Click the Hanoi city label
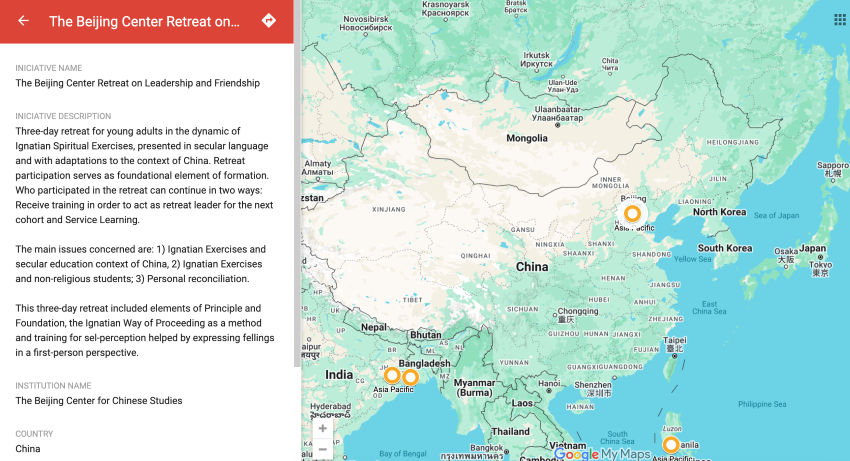This screenshot has width=850, height=461. click(549, 383)
